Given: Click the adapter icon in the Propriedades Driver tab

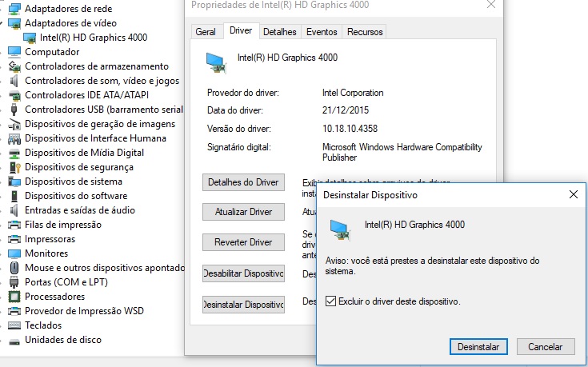Looking at the screenshot, I should point(216,62).
